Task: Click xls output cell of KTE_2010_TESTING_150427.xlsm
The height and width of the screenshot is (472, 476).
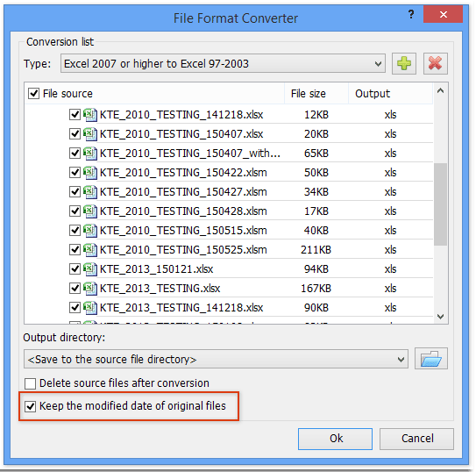Action: point(390,192)
